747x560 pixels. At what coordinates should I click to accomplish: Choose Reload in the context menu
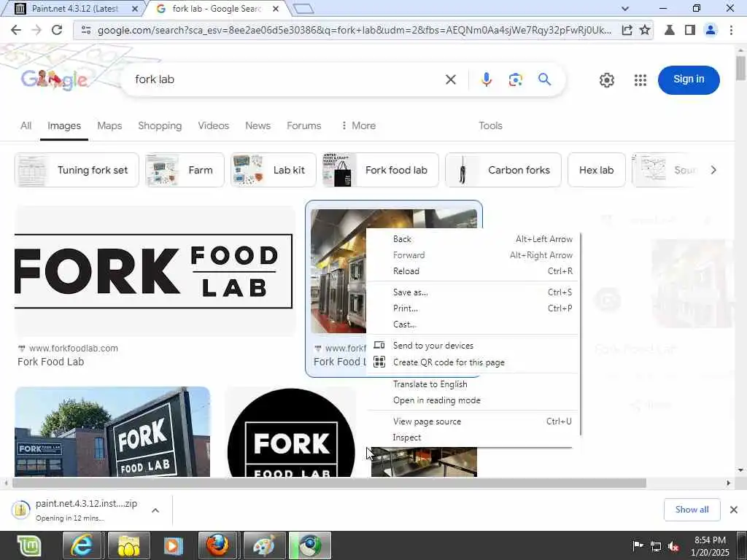(473, 271)
